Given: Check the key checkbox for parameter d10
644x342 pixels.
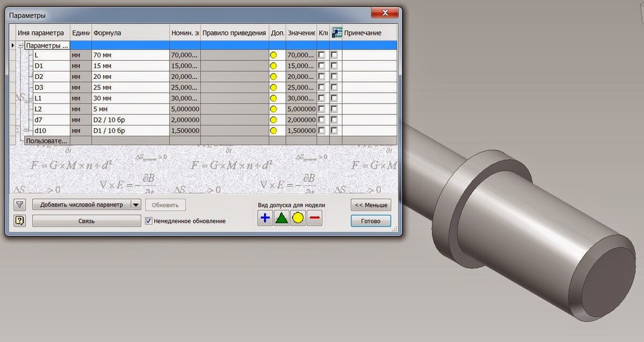Looking at the screenshot, I should pos(321,130).
